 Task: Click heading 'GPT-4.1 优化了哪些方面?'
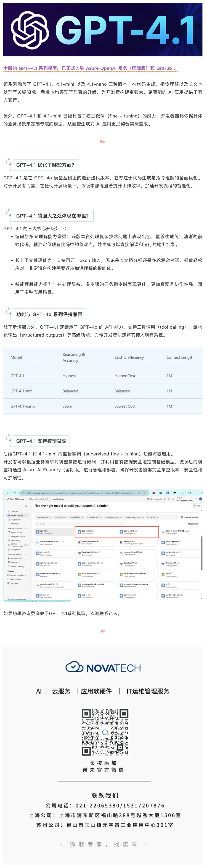pos(45,165)
